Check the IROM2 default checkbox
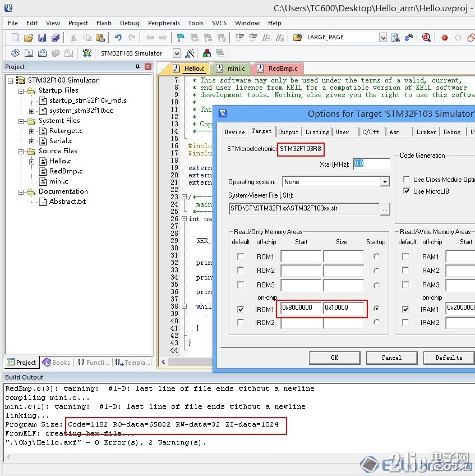The width and height of the screenshot is (475, 476). coord(241,322)
